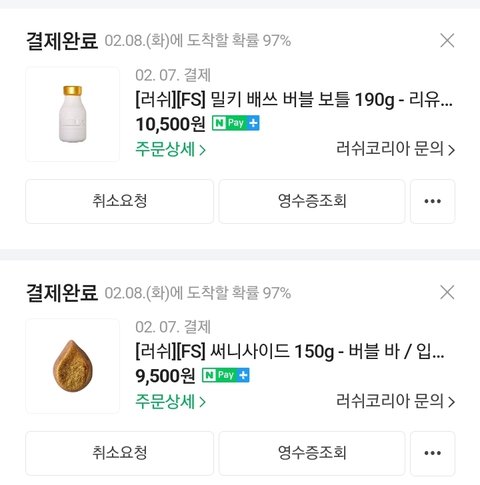Open more options for milky bath order
The height and width of the screenshot is (485, 480).
pyautogui.click(x=433, y=201)
